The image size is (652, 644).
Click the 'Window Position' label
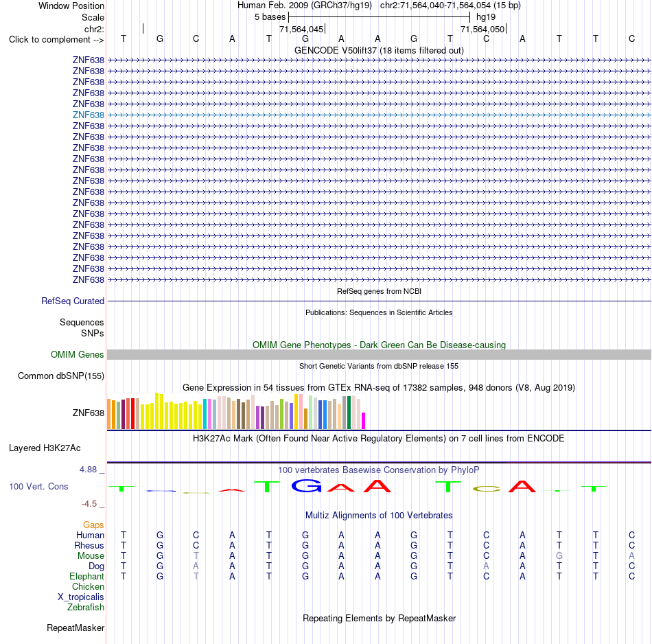click(71, 5)
